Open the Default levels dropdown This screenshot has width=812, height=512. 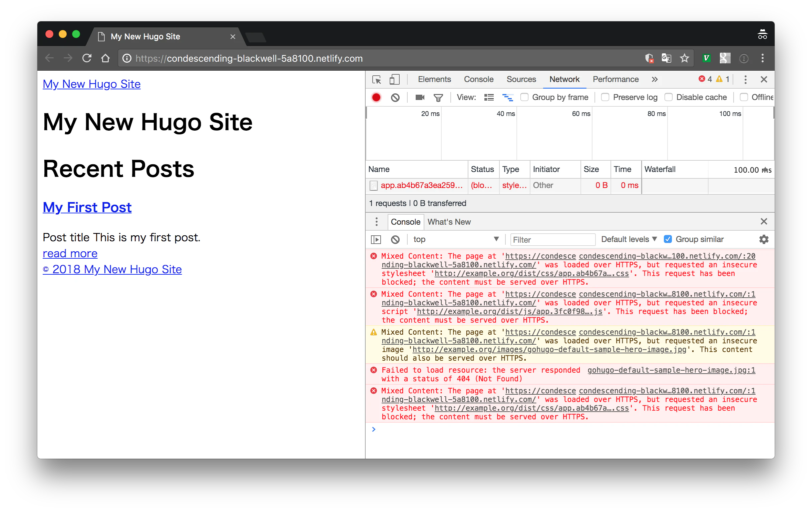click(629, 239)
